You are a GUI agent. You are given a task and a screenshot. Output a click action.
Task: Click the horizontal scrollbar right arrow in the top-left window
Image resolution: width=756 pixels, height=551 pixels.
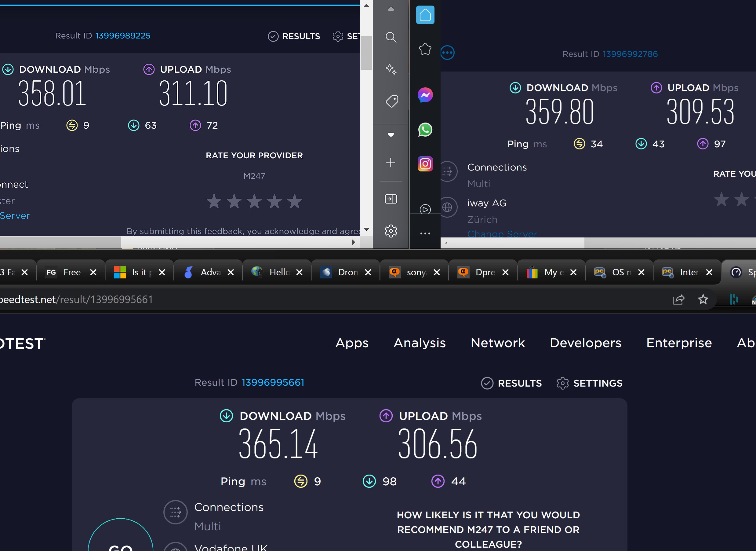(x=353, y=242)
